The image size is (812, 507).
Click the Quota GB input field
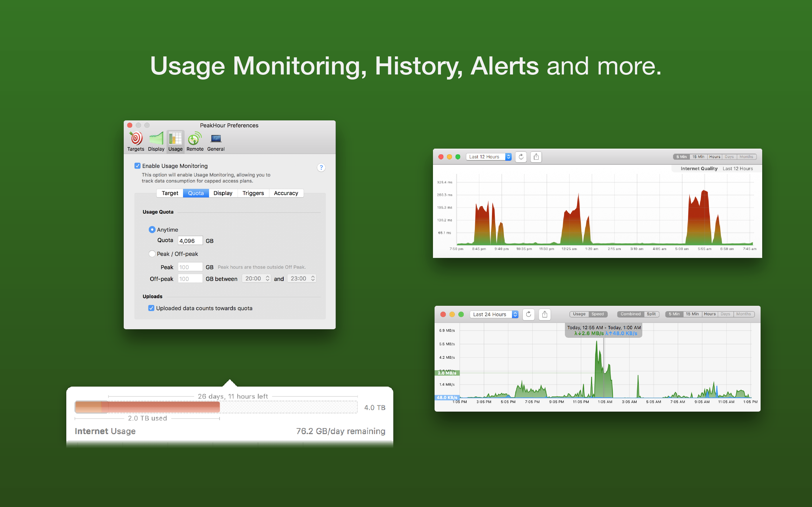click(x=190, y=241)
